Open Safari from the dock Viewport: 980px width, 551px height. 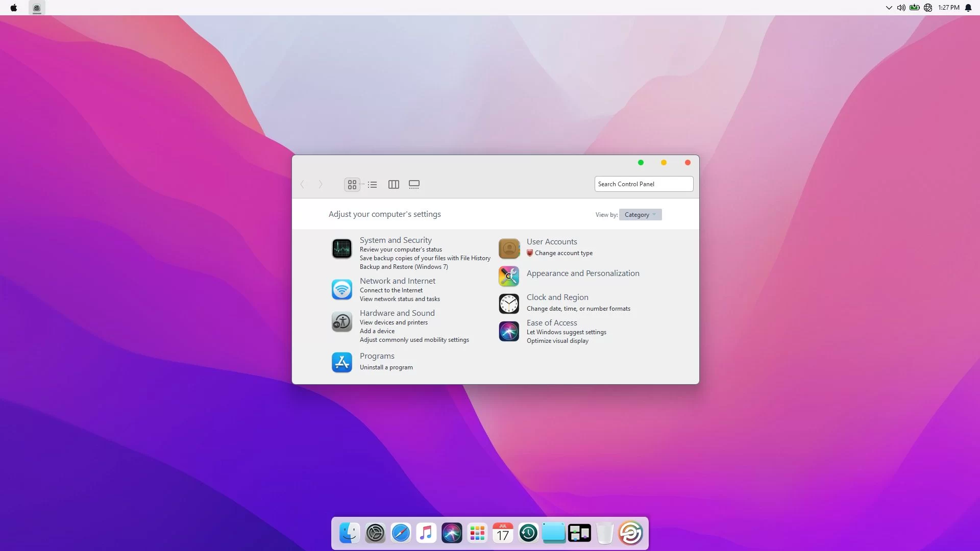tap(401, 533)
